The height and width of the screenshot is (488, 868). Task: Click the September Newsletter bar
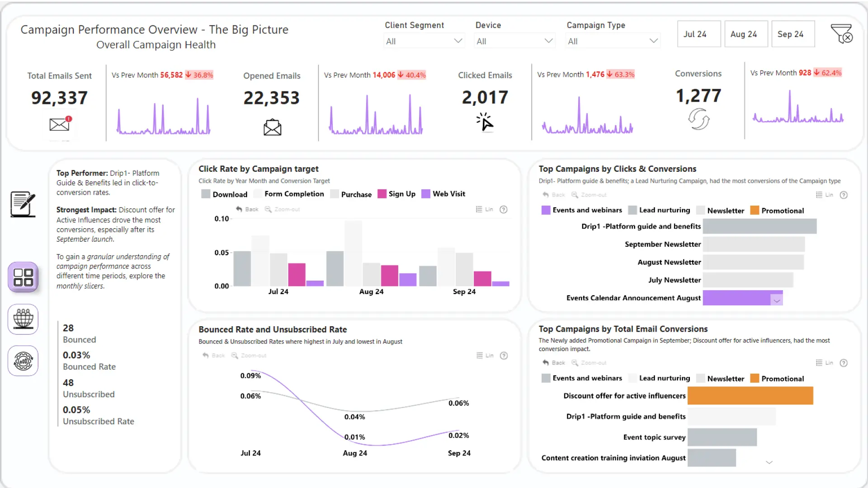754,244
